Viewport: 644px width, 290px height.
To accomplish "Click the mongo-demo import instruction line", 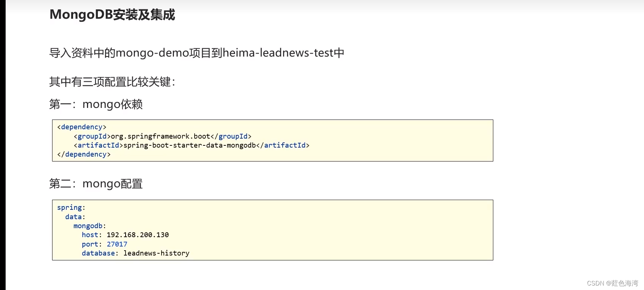I will click(x=196, y=53).
